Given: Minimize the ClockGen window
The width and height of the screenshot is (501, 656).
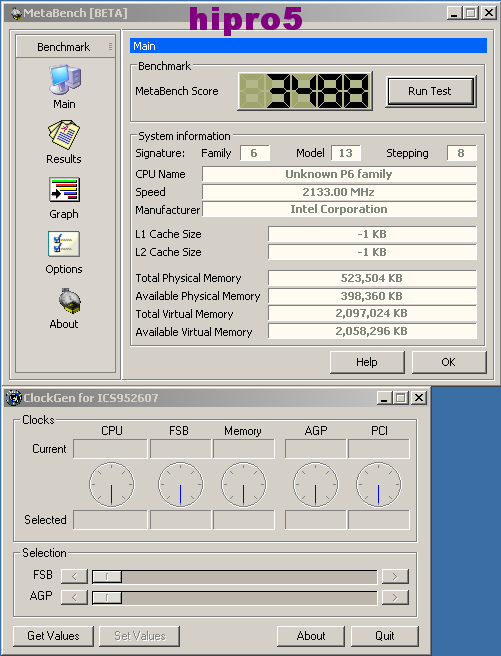Looking at the screenshot, I should (385, 397).
